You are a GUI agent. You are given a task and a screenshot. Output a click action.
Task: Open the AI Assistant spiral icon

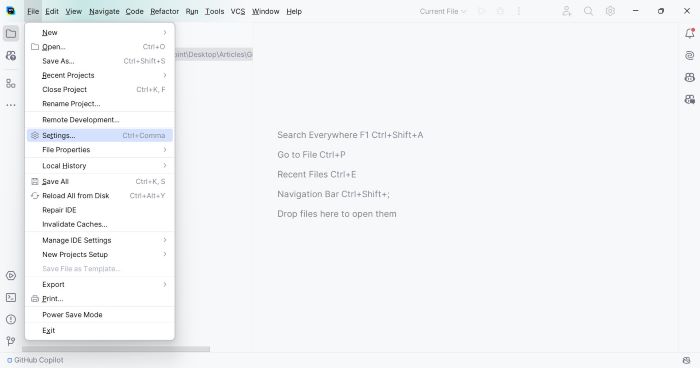click(x=690, y=55)
